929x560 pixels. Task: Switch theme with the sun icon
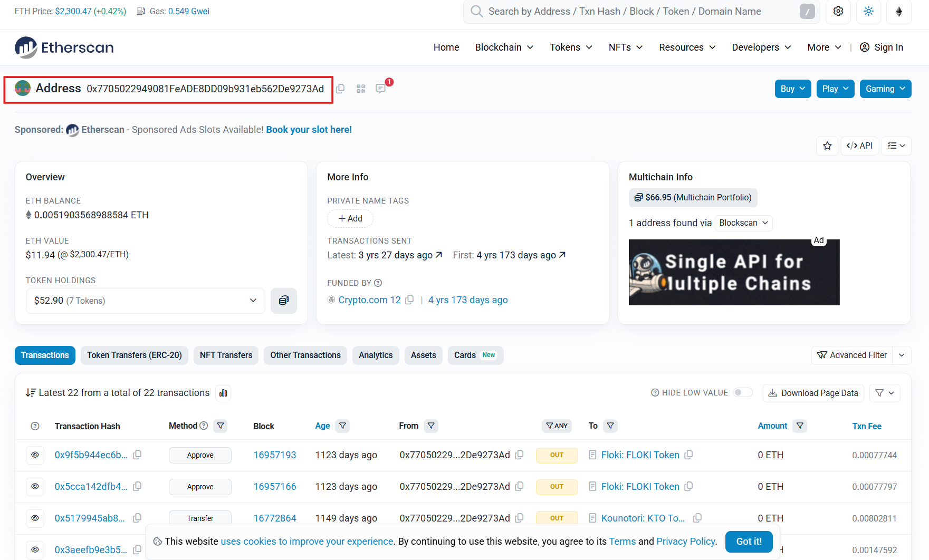point(869,11)
